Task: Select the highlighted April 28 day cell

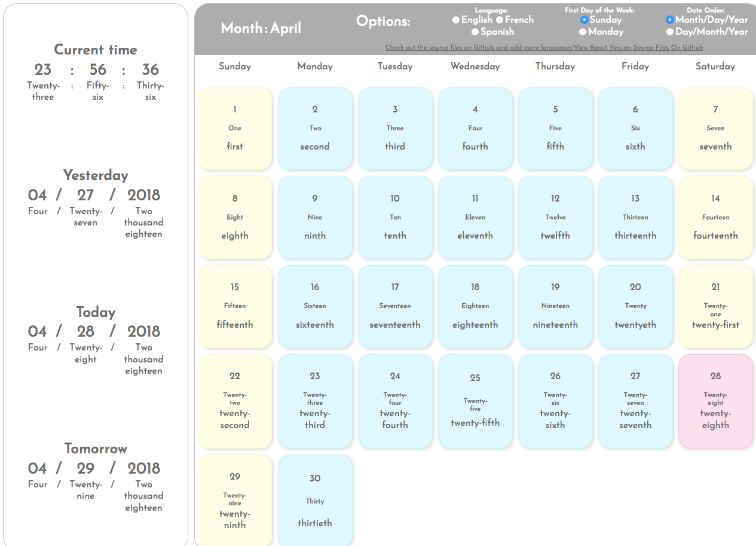Action: (x=715, y=401)
